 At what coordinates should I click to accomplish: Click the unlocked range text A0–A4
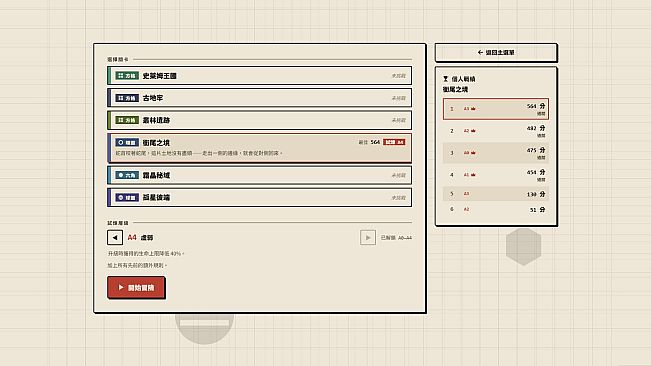tap(405, 238)
